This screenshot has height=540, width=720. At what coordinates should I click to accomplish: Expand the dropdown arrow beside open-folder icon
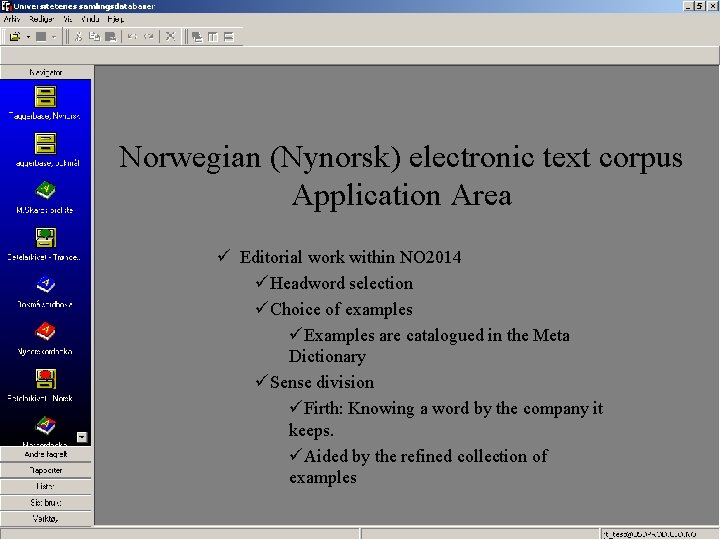pyautogui.click(x=28, y=37)
